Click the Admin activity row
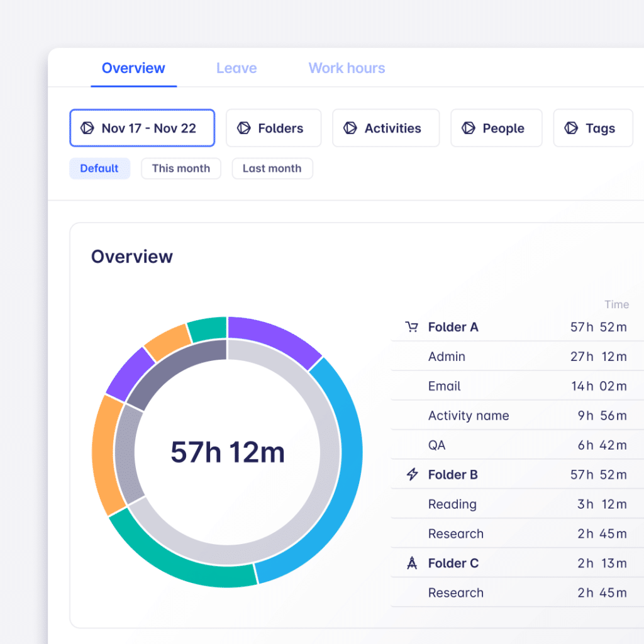644x644 pixels. 509,357
